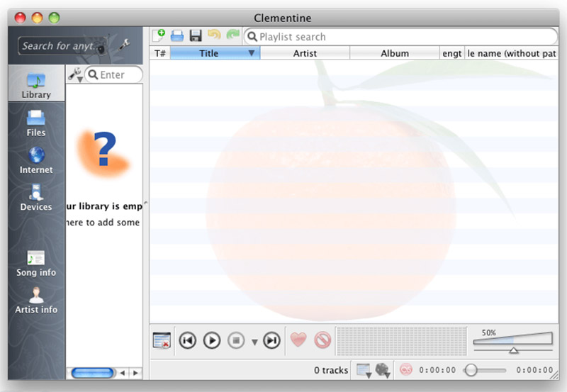Click the load playlist icon
The image size is (567, 392).
(177, 35)
